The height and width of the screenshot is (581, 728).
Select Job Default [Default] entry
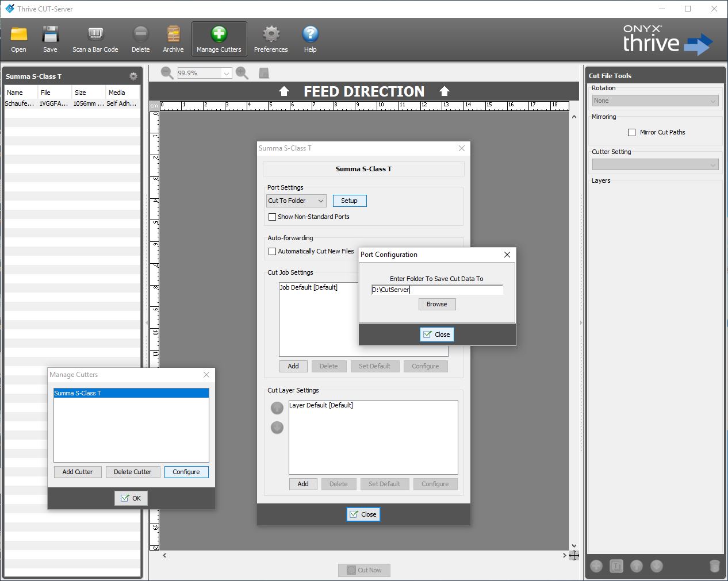click(309, 287)
